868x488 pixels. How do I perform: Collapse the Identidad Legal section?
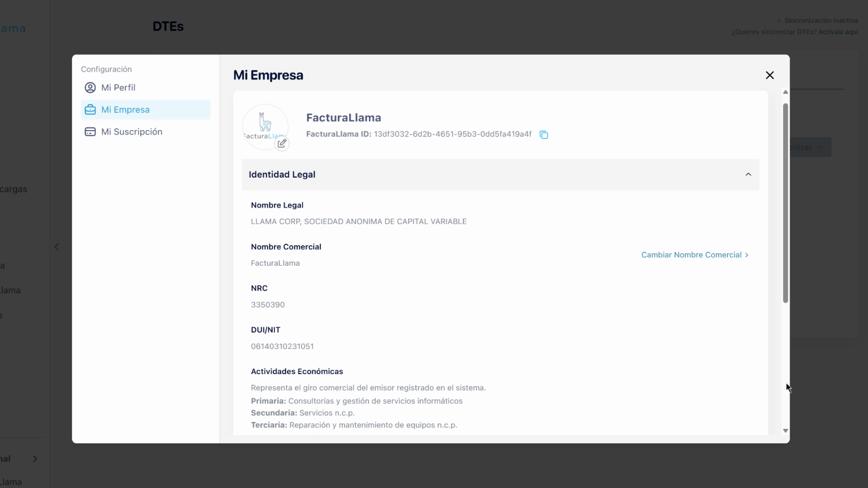pyautogui.click(x=748, y=174)
